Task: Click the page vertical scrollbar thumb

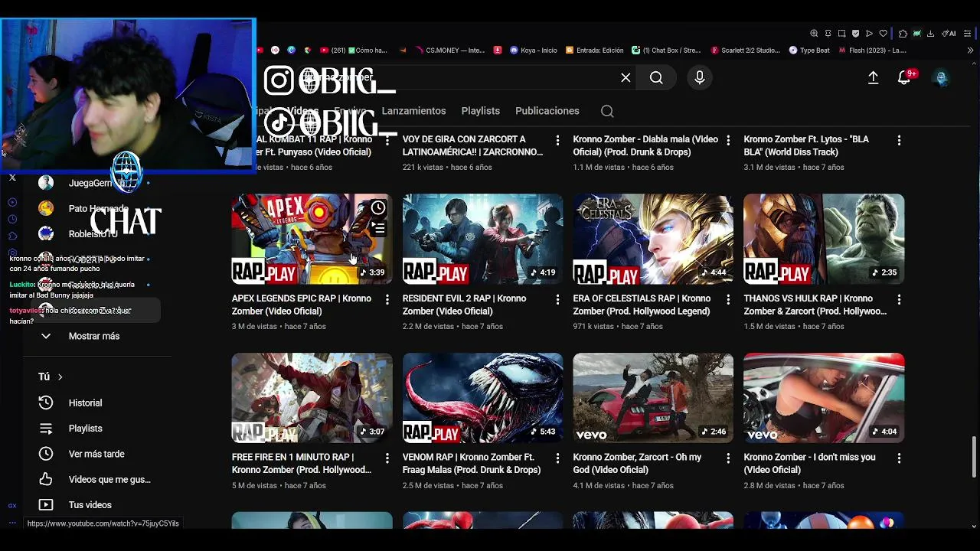Action: (974, 457)
